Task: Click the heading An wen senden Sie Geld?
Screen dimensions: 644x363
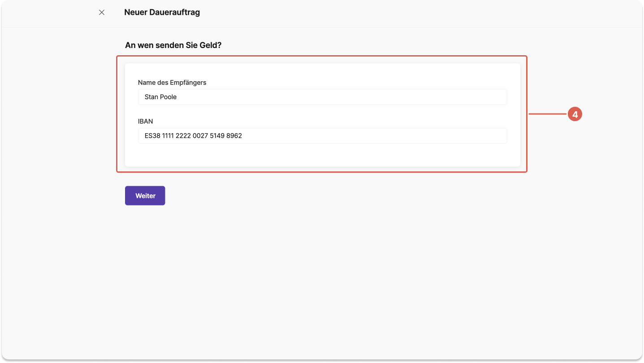Action: (173, 45)
